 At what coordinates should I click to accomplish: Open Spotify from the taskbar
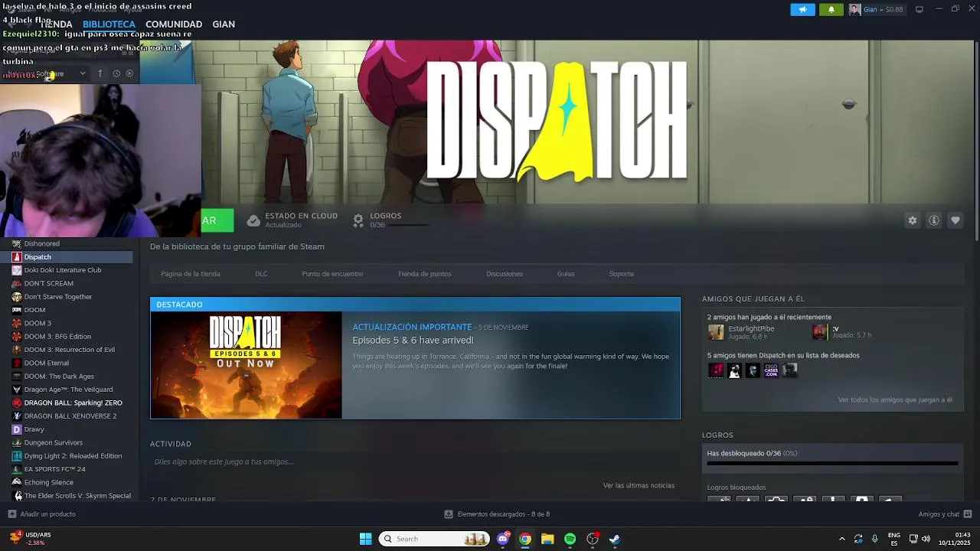(x=570, y=539)
